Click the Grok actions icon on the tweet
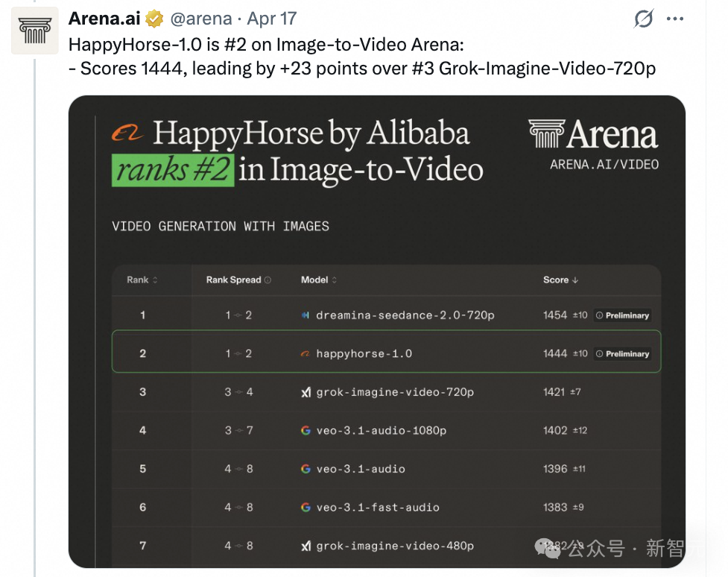The image size is (728, 577). point(642,19)
